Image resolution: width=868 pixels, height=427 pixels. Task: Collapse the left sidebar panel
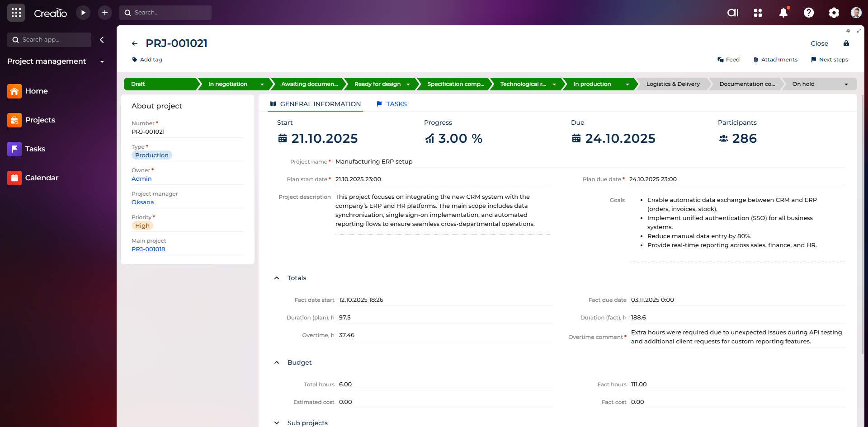click(x=102, y=40)
